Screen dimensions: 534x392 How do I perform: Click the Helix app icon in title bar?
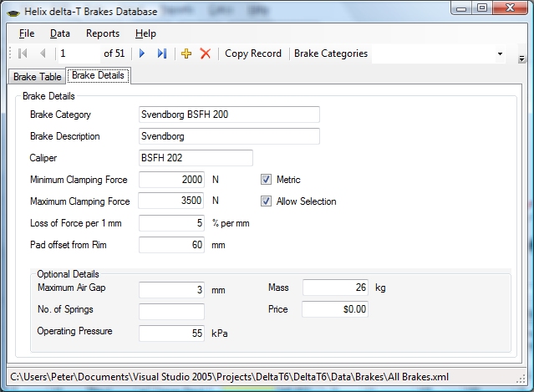coord(13,13)
